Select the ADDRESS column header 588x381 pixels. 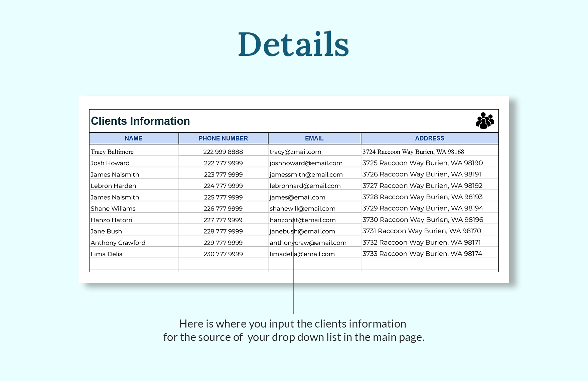pos(430,138)
